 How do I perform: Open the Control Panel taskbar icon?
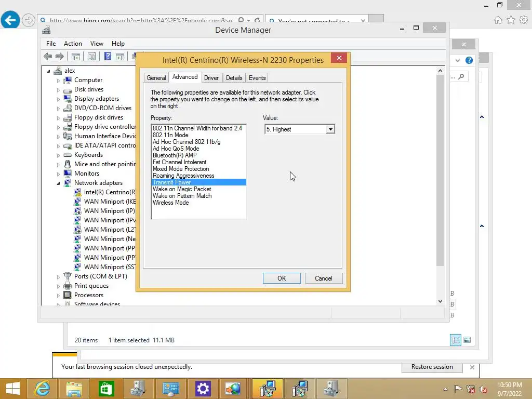point(170,389)
